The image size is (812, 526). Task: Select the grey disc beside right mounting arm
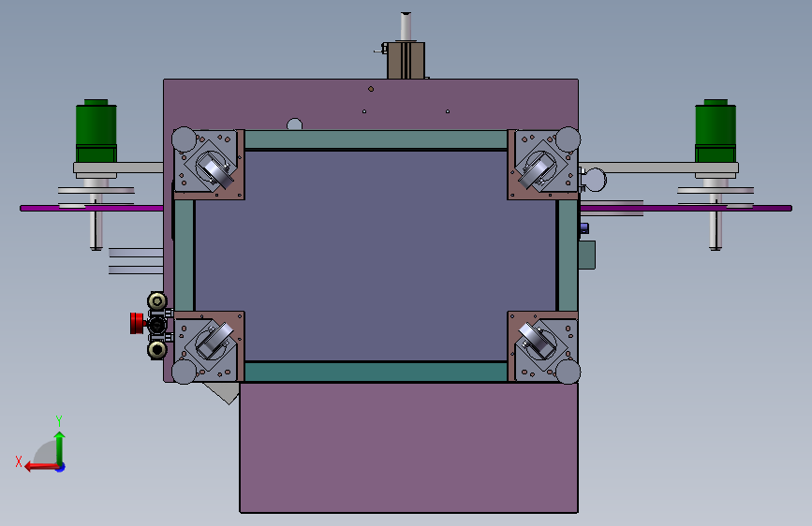(x=595, y=180)
